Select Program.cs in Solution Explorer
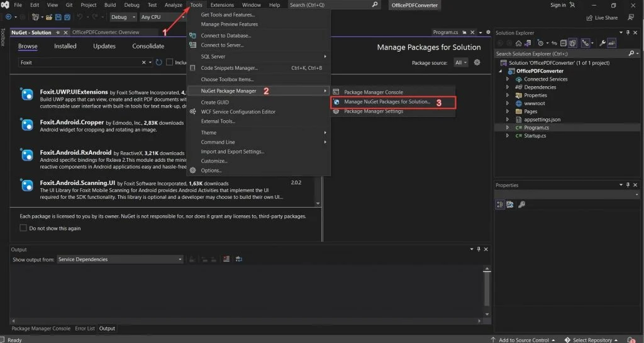Image resolution: width=644 pixels, height=343 pixels. tap(536, 127)
